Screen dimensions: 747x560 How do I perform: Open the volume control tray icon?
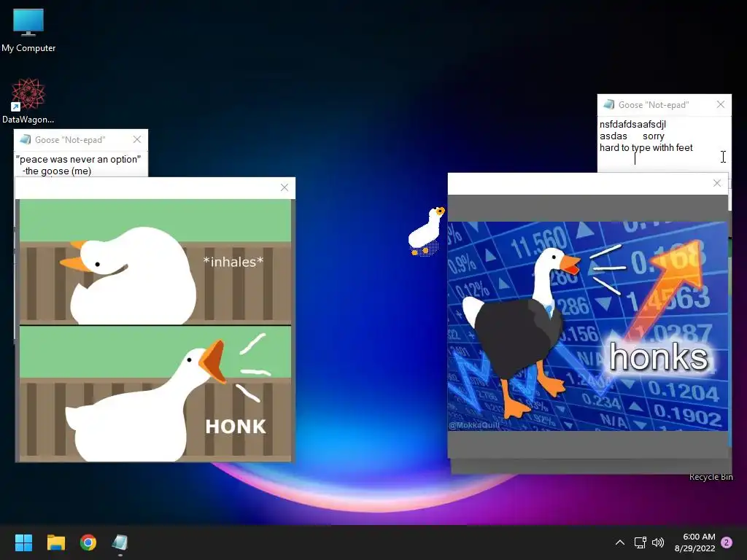pyautogui.click(x=658, y=542)
